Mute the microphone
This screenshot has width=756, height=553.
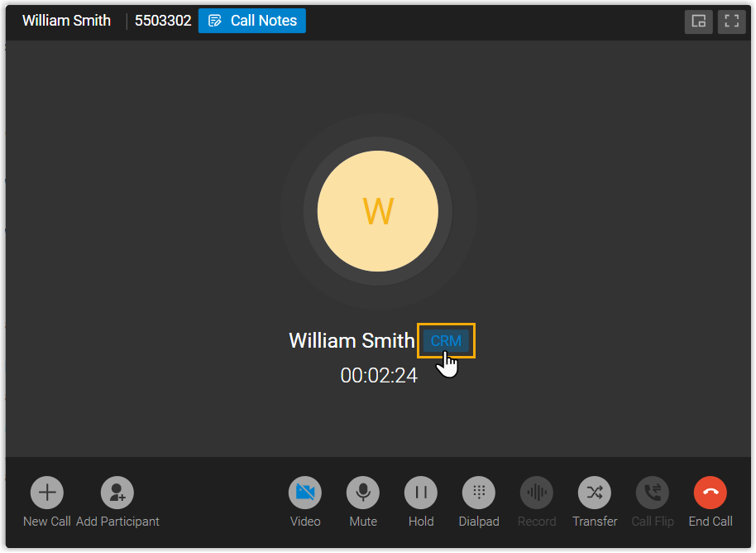363,493
